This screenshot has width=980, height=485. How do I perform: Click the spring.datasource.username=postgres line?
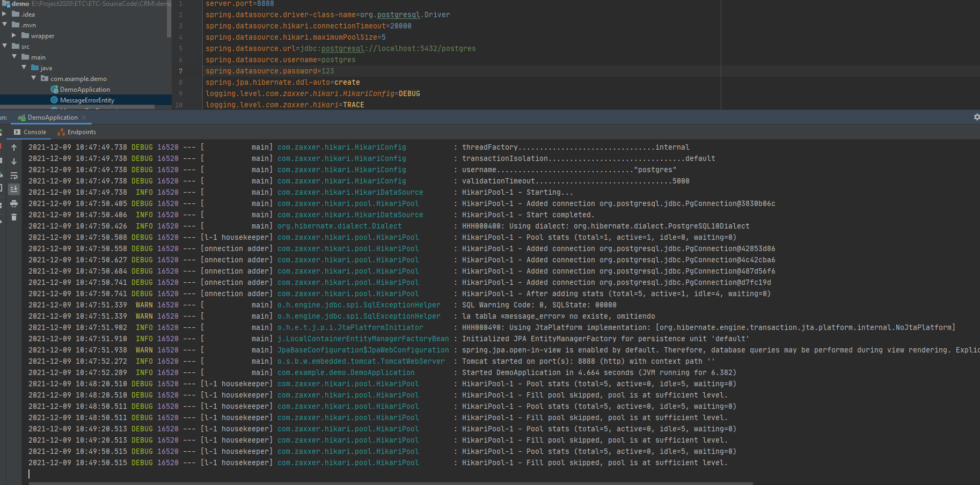[280, 60]
